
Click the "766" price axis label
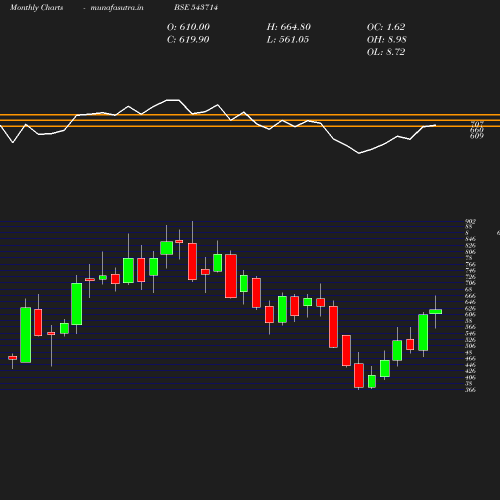tap(470, 265)
